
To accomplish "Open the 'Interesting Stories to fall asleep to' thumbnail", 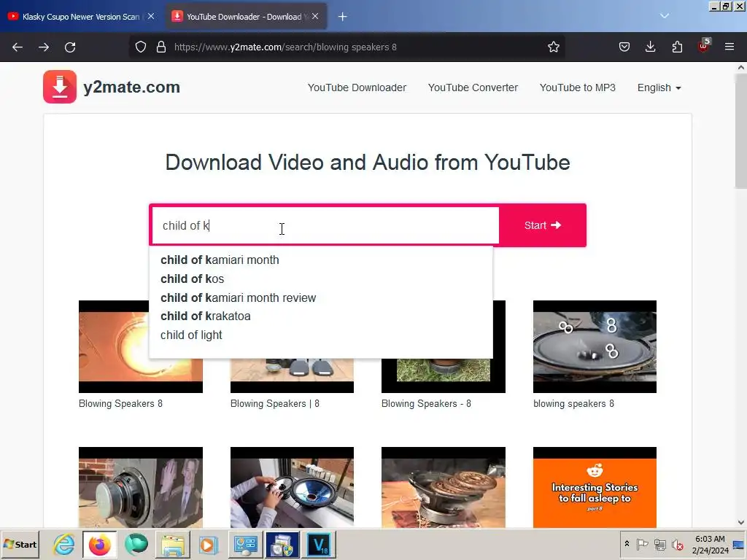I will [595, 487].
